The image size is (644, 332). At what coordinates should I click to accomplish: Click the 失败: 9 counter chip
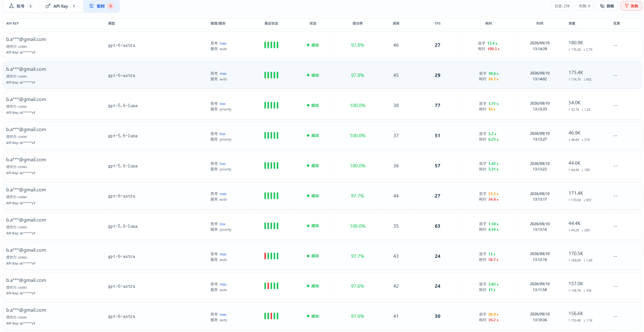tap(584, 6)
